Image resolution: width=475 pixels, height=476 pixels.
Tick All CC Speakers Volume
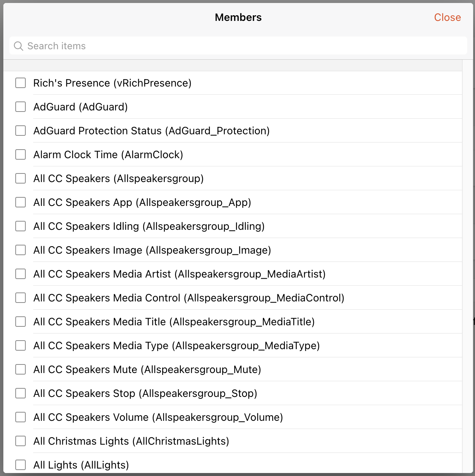tap(20, 417)
